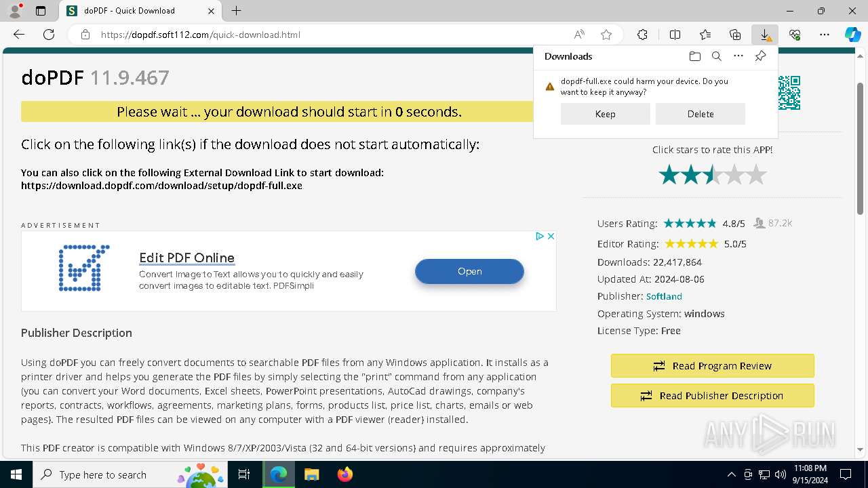Open Windows Start menu

tap(16, 474)
